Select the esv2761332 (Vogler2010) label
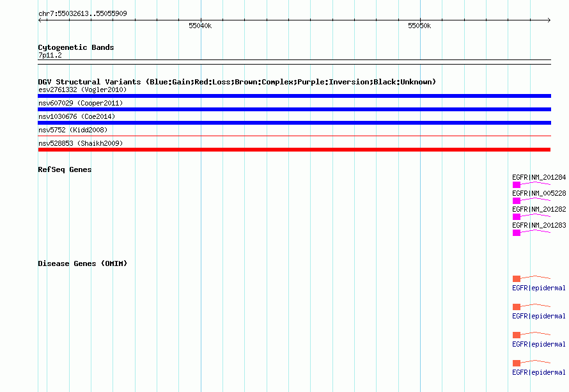 click(x=82, y=90)
